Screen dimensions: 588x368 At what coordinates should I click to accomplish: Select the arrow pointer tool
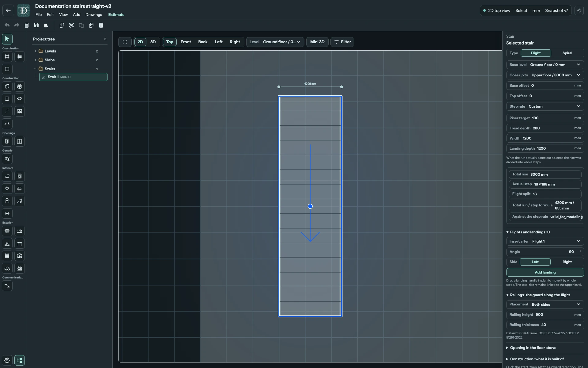[x=7, y=39]
